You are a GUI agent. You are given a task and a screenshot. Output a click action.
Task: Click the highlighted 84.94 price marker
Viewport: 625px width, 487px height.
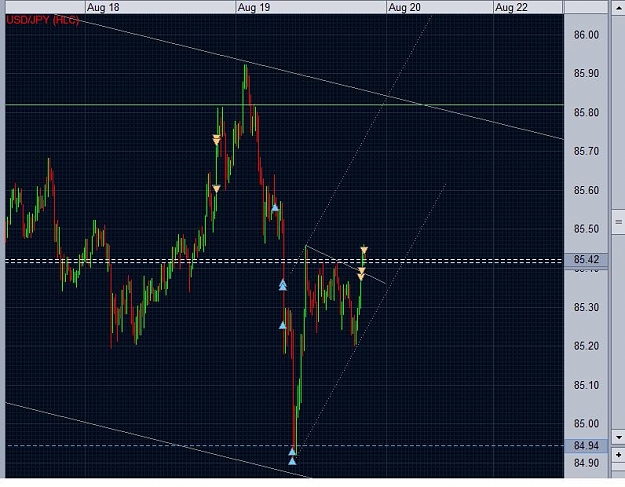pos(586,446)
